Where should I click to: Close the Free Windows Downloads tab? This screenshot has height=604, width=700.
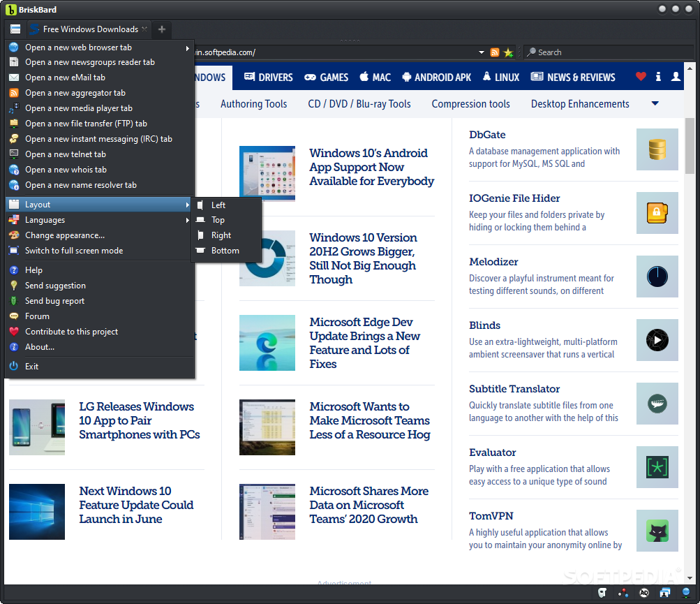point(144,29)
